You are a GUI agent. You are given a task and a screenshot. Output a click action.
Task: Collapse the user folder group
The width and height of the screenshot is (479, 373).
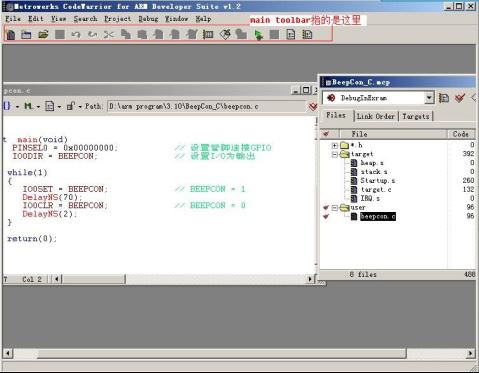tap(334, 208)
